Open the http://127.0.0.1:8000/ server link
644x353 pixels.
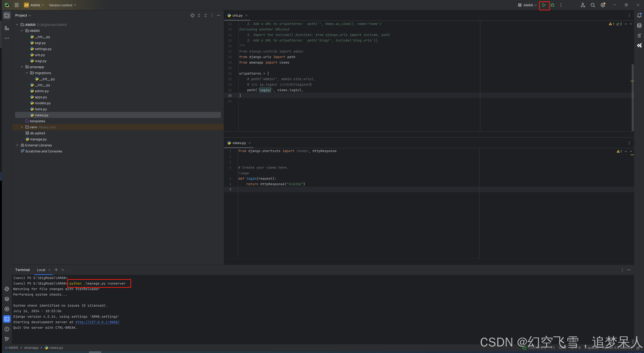[x=97, y=322]
